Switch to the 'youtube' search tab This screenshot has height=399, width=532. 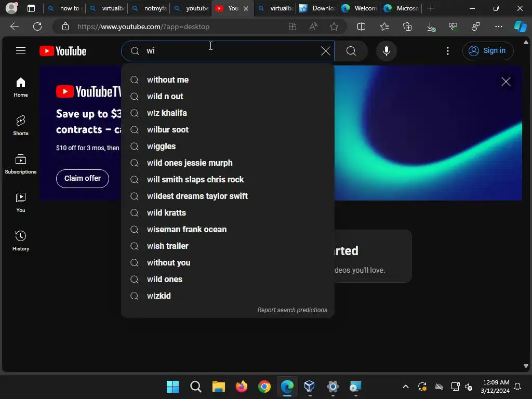coord(191,8)
